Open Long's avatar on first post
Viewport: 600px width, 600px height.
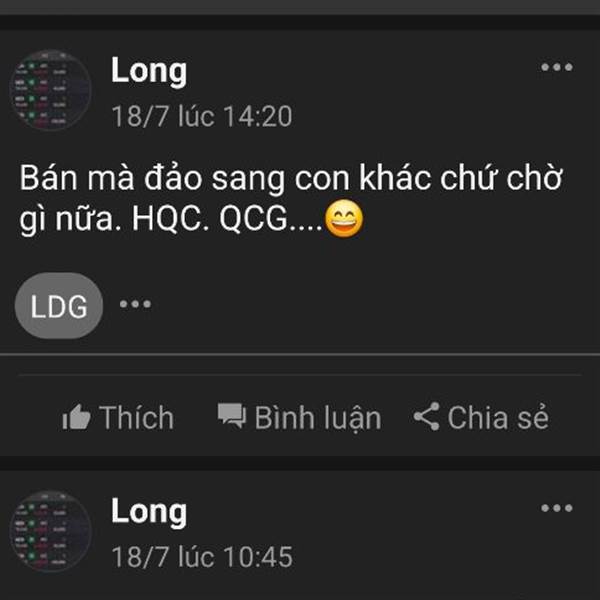(50, 90)
